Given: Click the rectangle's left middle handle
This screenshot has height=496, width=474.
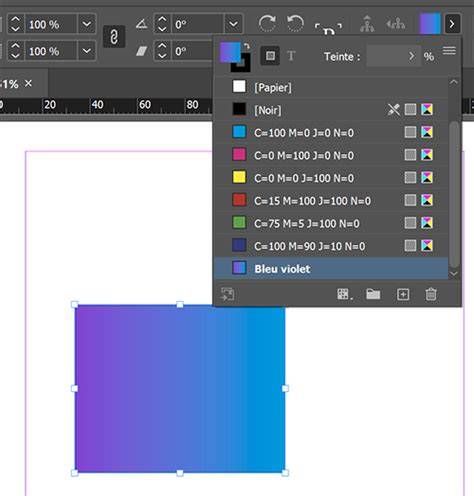Looking at the screenshot, I should coord(75,388).
